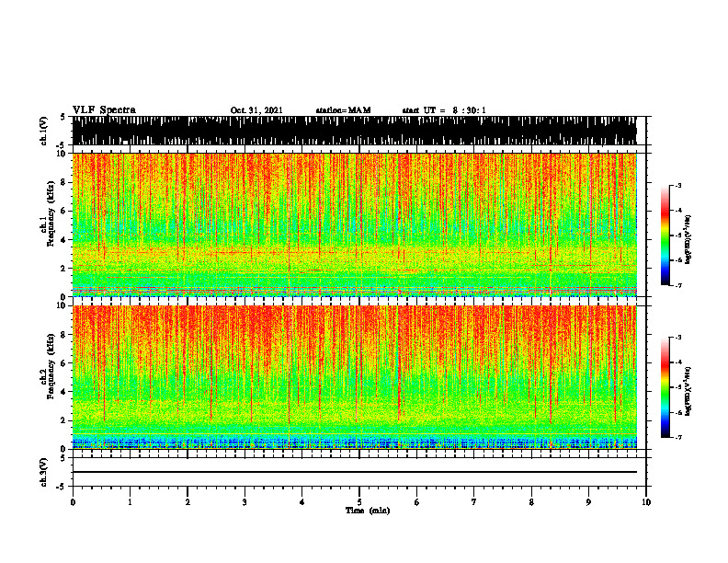Click the "VLF Spectra" title text

click(104, 110)
